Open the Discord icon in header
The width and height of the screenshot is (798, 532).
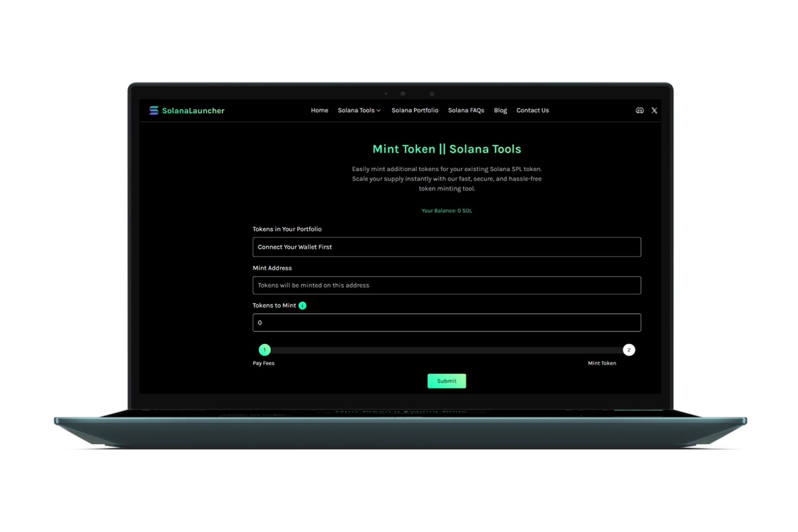click(640, 110)
